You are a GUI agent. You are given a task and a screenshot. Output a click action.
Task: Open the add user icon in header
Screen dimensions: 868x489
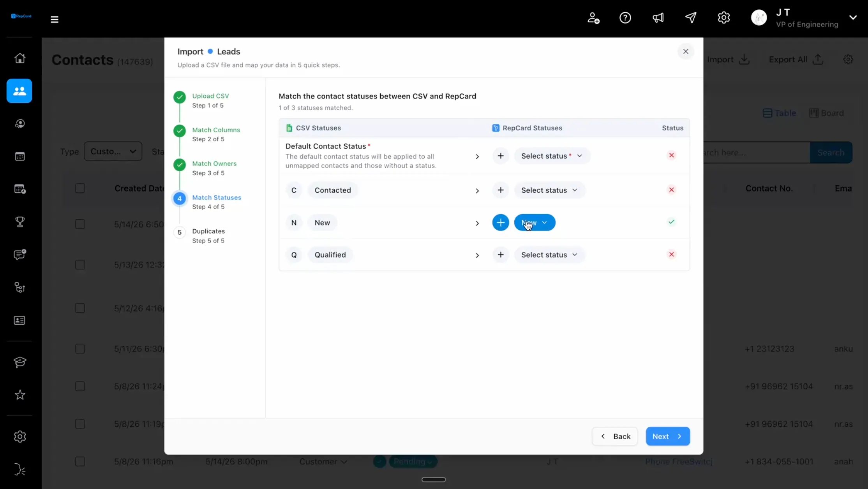[593, 18]
